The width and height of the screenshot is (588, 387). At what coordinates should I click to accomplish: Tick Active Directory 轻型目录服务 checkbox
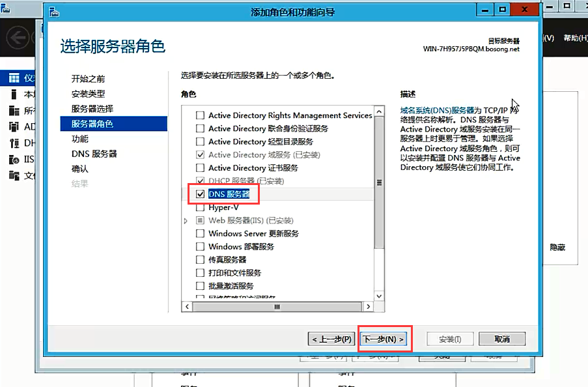(201, 141)
